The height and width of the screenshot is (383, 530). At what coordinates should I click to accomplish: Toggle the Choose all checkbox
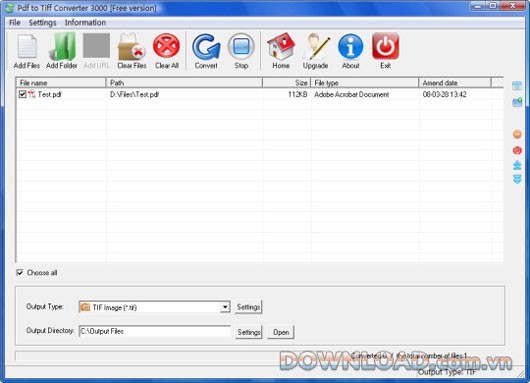pyautogui.click(x=20, y=272)
